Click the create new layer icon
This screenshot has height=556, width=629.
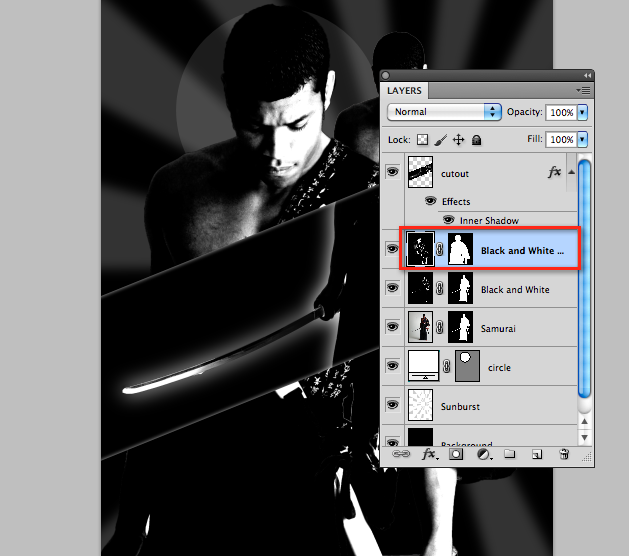[x=537, y=454]
